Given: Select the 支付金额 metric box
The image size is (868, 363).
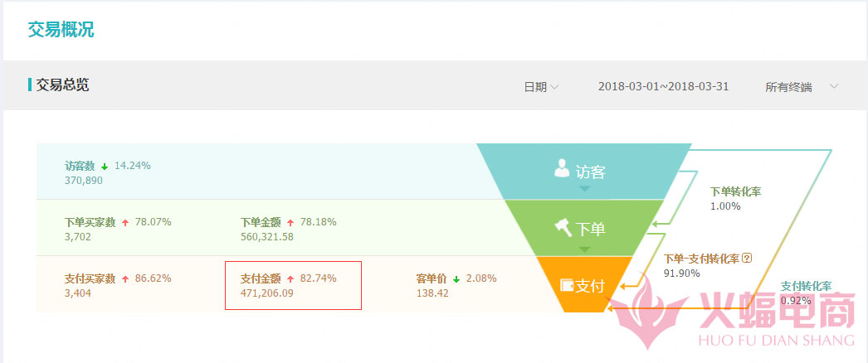Looking at the screenshot, I should [293, 285].
